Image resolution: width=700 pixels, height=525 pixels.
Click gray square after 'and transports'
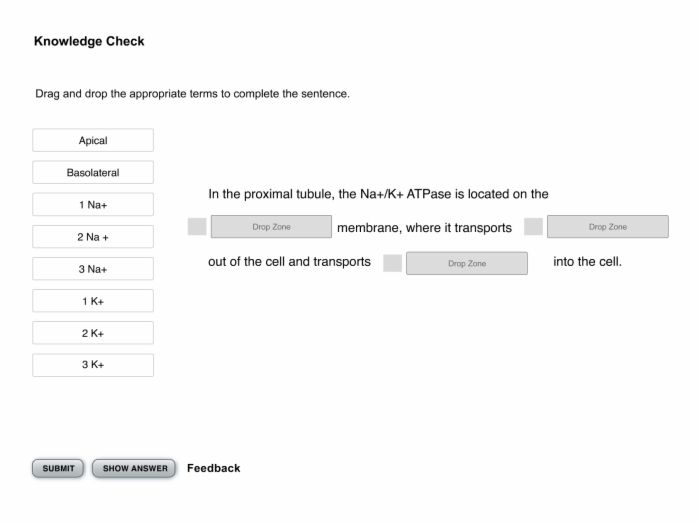[x=392, y=263]
